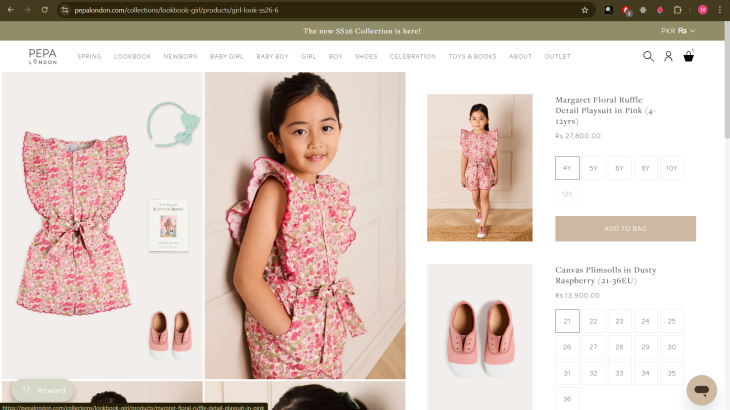
Task: Reload the page in the browser
Action: click(47, 10)
